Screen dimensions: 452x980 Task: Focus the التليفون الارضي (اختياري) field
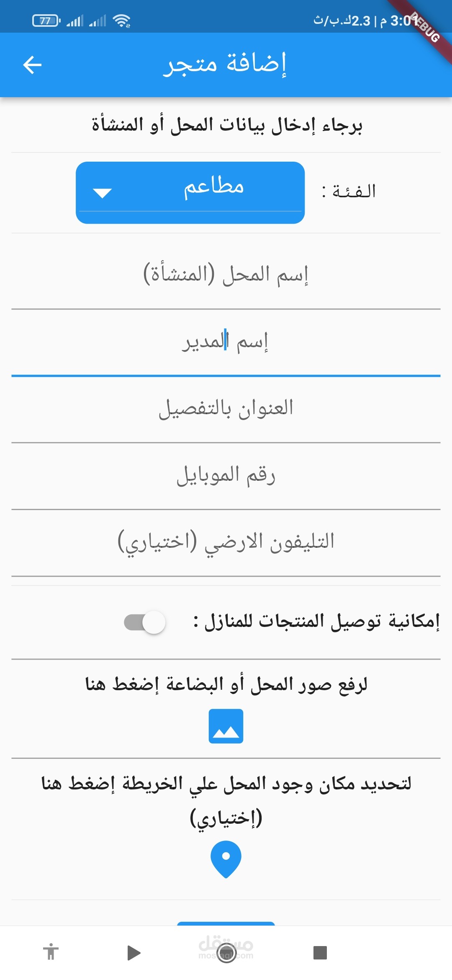coord(226,543)
